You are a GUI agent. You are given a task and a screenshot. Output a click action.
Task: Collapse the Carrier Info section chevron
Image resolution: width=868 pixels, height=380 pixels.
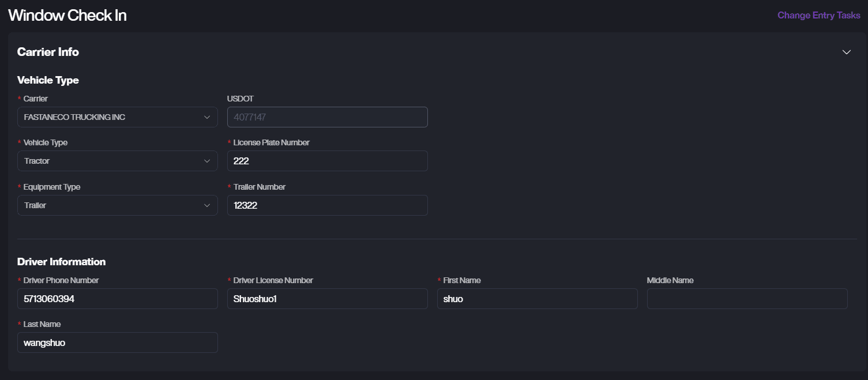[x=846, y=52]
